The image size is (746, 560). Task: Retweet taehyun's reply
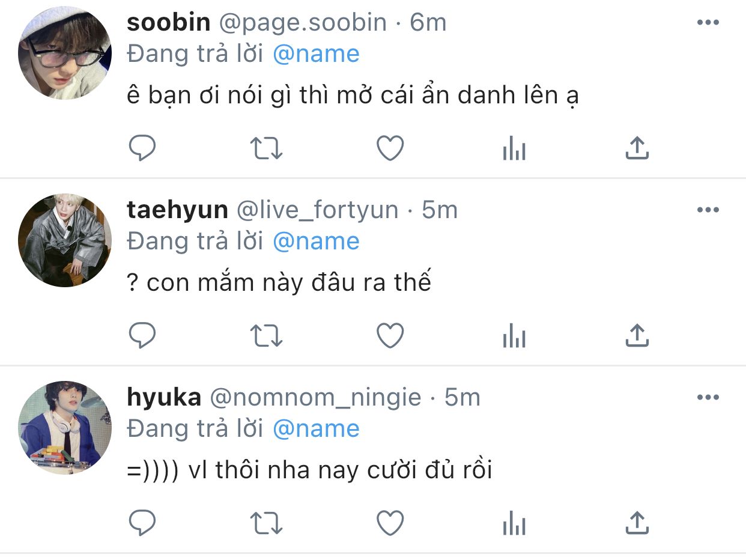pyautogui.click(x=265, y=335)
